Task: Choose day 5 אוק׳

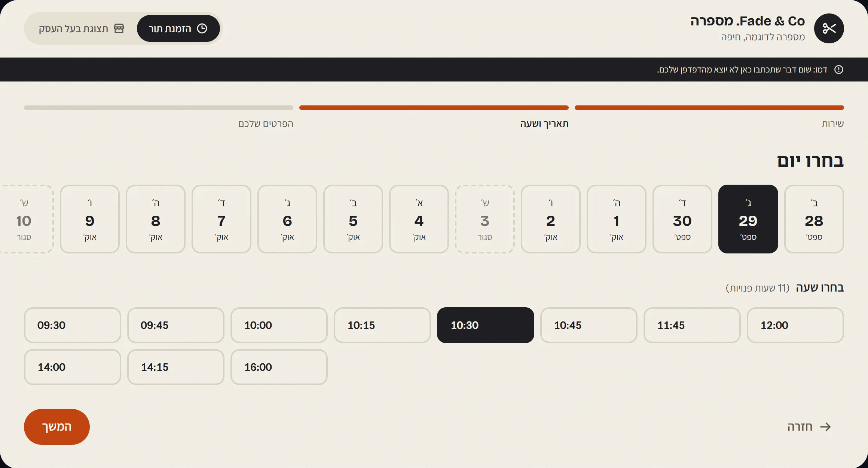Action: pyautogui.click(x=353, y=219)
